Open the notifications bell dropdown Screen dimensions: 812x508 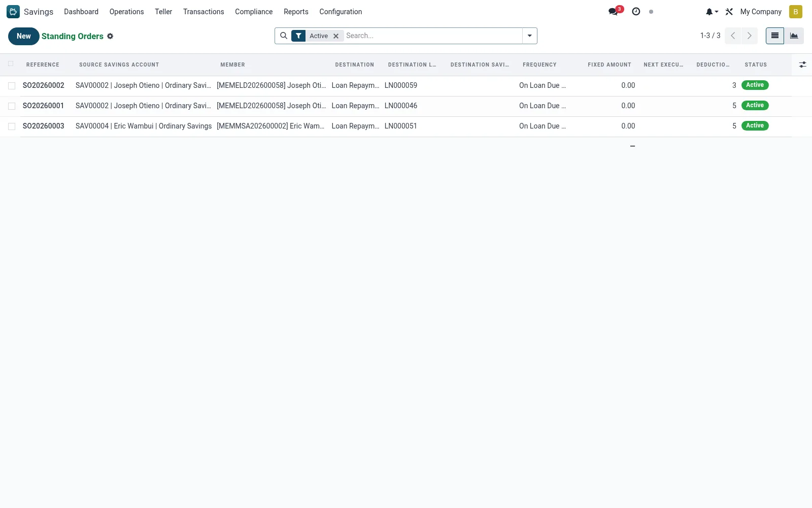coord(712,12)
